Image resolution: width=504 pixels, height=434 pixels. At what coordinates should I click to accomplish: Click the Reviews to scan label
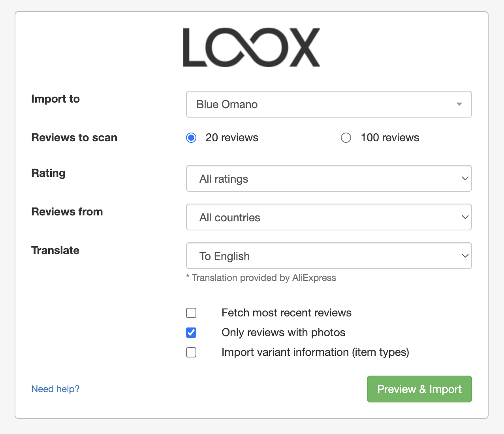(x=74, y=138)
